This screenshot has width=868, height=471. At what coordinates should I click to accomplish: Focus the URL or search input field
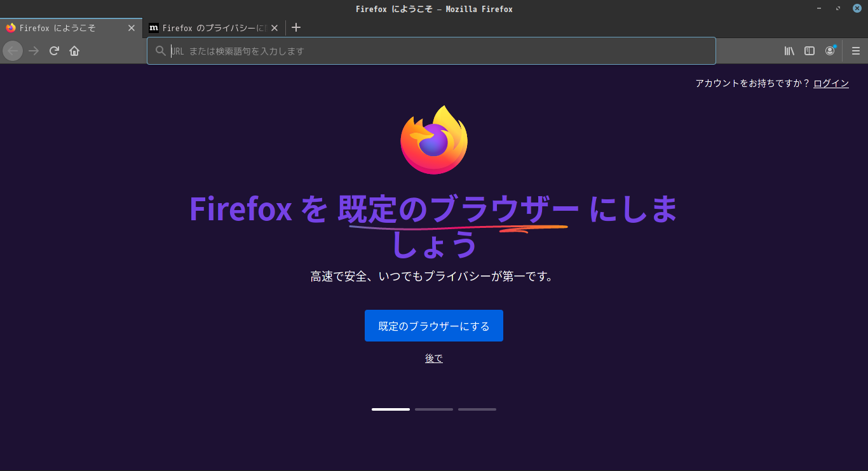coord(431,51)
